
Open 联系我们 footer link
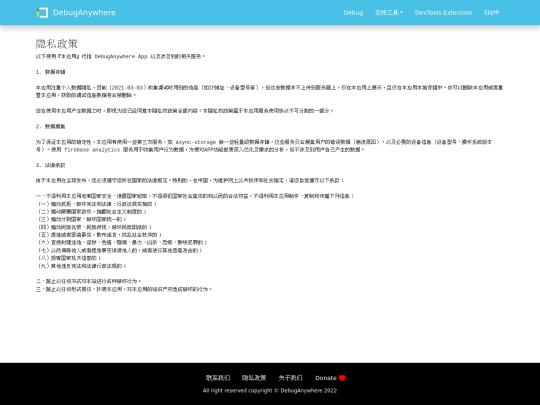(218, 378)
